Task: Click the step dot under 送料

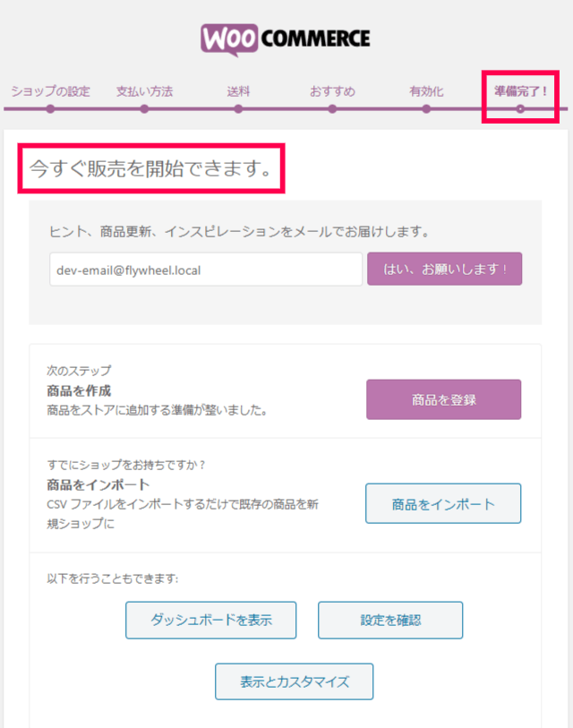Action: (x=238, y=109)
